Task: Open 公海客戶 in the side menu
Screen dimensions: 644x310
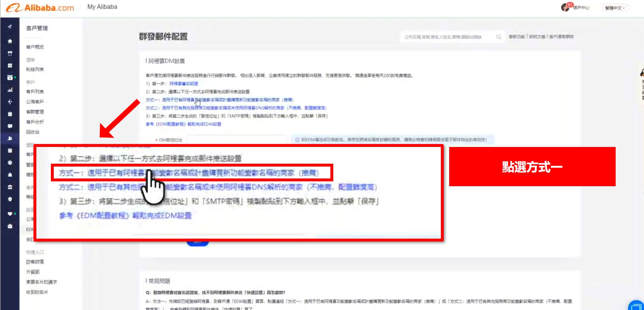Action: tap(35, 102)
